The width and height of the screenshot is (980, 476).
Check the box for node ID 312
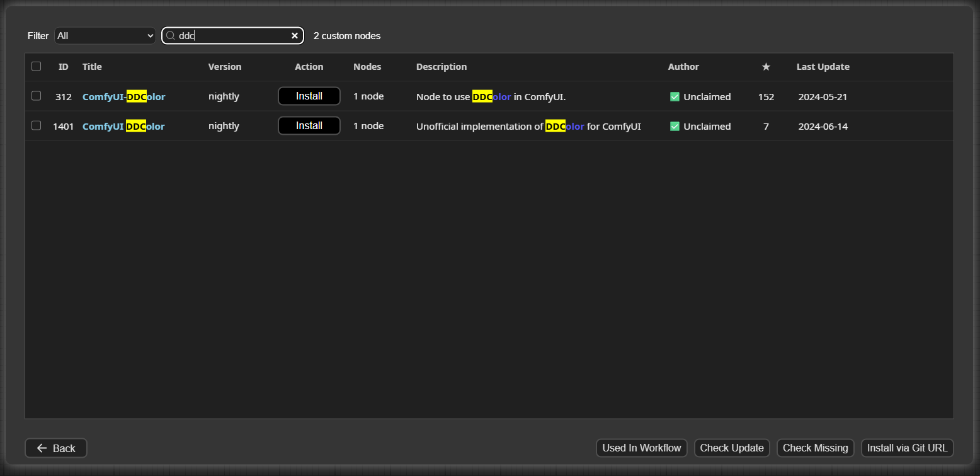click(x=36, y=96)
